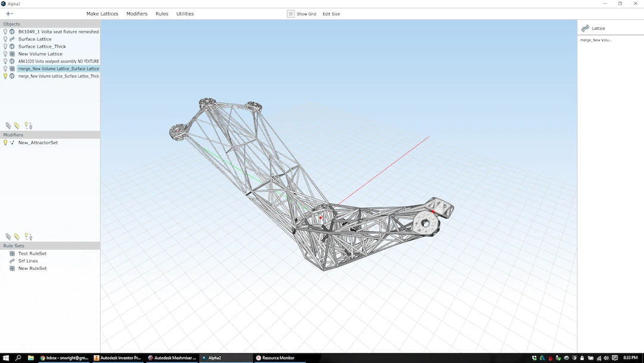Open the Make Lattices menu
The image size is (644, 363).
pyautogui.click(x=103, y=14)
